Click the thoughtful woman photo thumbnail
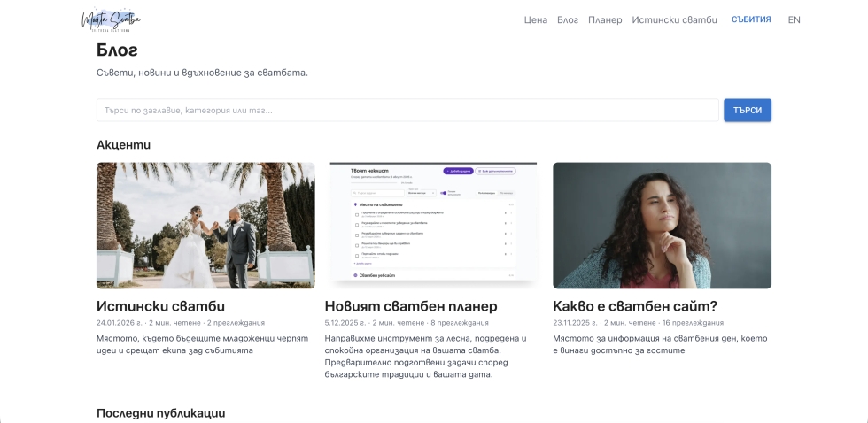This screenshot has width=868, height=423. (662, 226)
